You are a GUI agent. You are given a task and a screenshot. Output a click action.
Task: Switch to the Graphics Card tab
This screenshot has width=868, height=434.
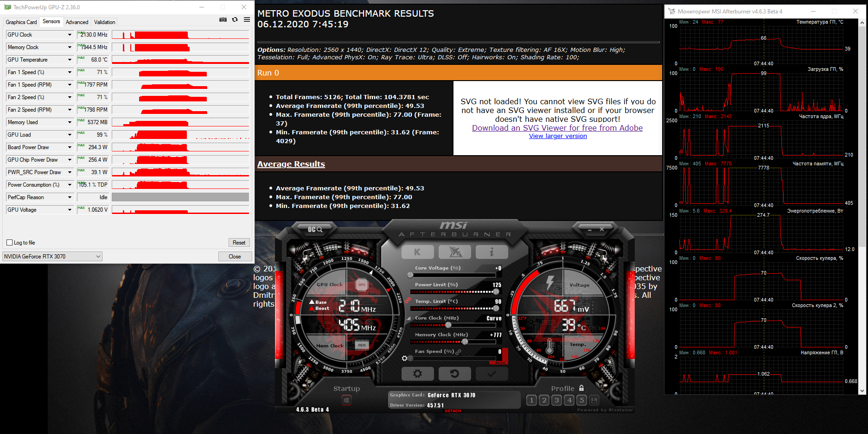click(21, 22)
